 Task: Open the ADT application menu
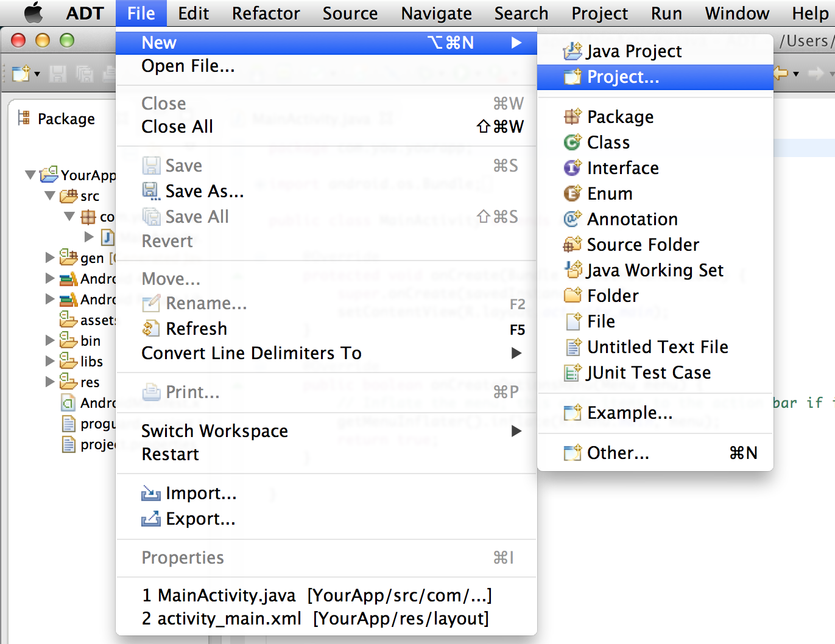(85, 13)
